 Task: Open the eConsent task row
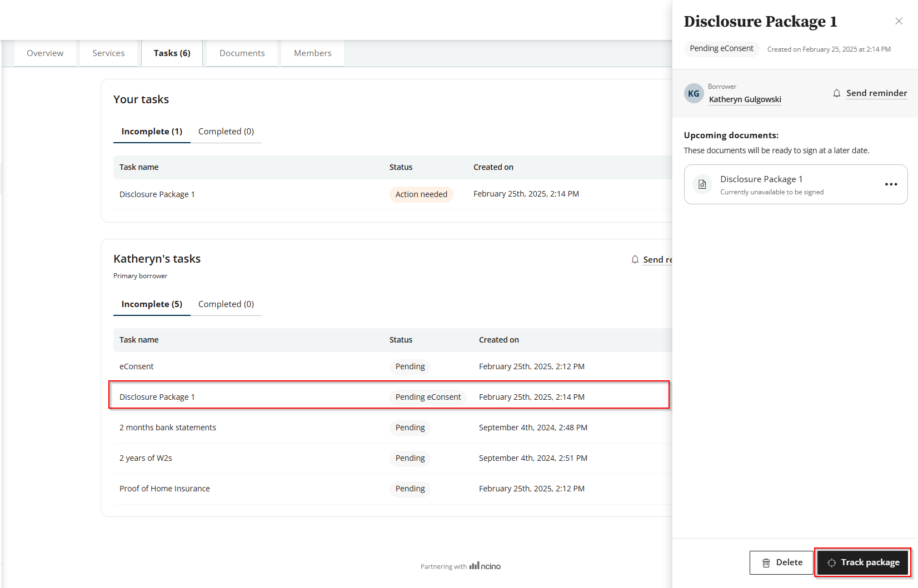(392, 366)
